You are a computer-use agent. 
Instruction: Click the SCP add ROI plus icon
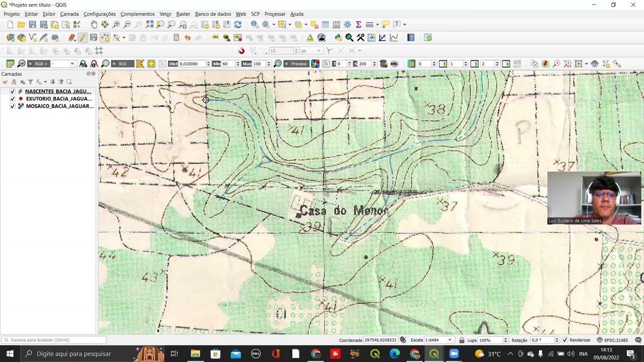151,64
